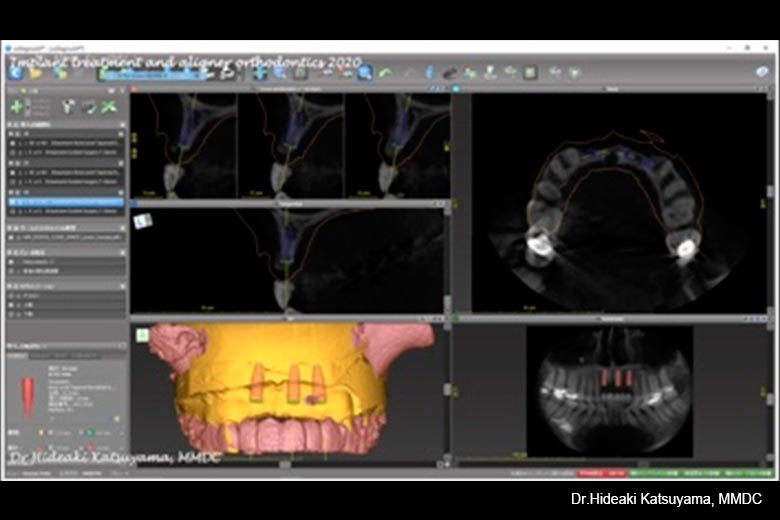Click the middle implant in the 3D model
This screenshot has width=780, height=520.
[x=293, y=384]
